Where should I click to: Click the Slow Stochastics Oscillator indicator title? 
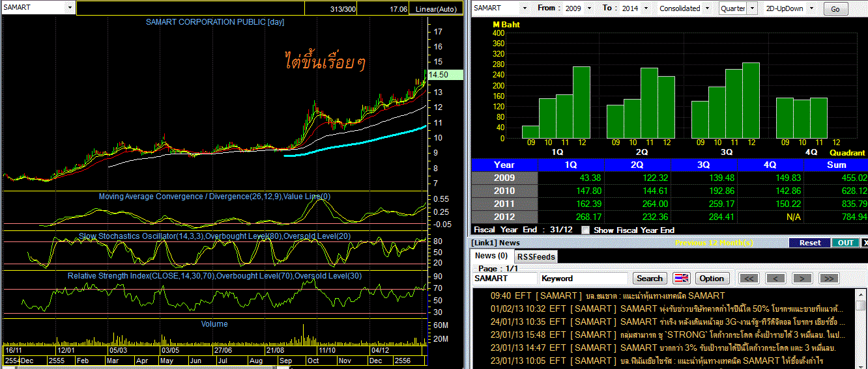(214, 236)
